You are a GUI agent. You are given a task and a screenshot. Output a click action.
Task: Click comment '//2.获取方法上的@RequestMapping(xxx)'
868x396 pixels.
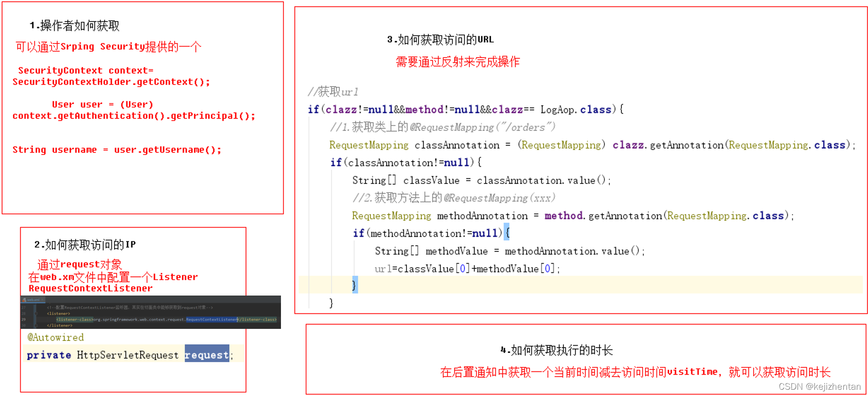click(454, 198)
